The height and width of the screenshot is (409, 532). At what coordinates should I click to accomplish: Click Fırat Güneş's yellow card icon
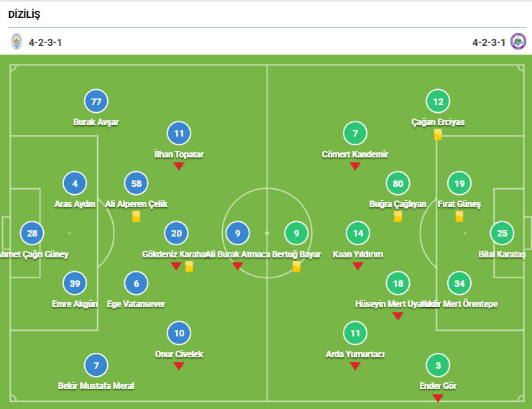(x=459, y=216)
